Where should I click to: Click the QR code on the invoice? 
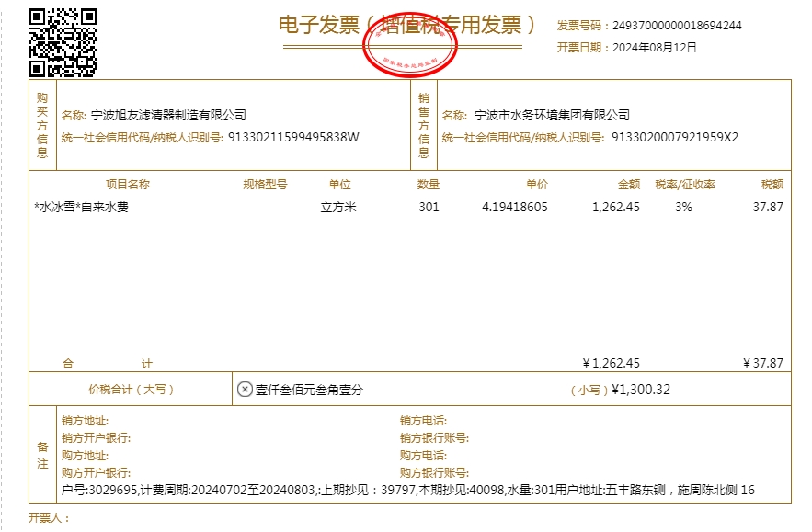pyautogui.click(x=63, y=42)
